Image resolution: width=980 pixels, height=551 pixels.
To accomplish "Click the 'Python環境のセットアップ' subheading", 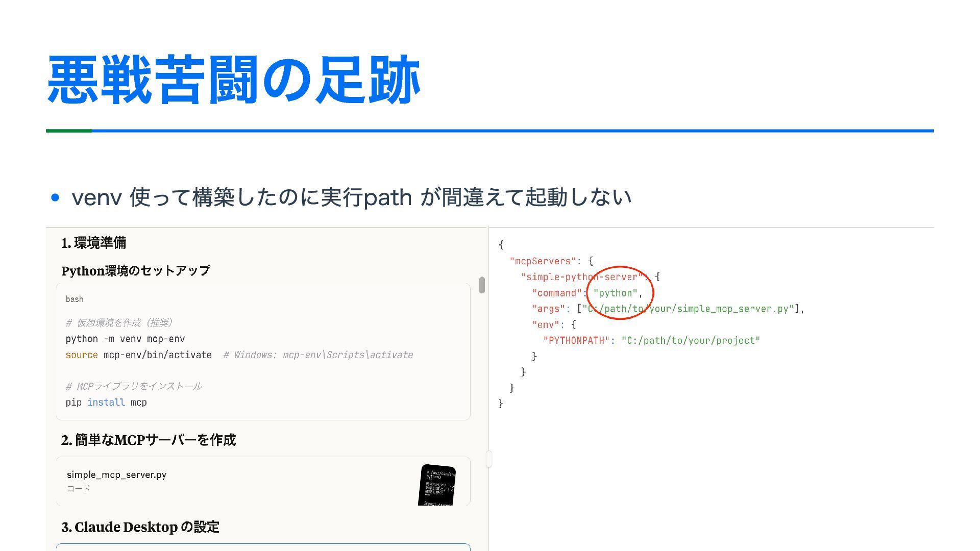I will 136,271.
